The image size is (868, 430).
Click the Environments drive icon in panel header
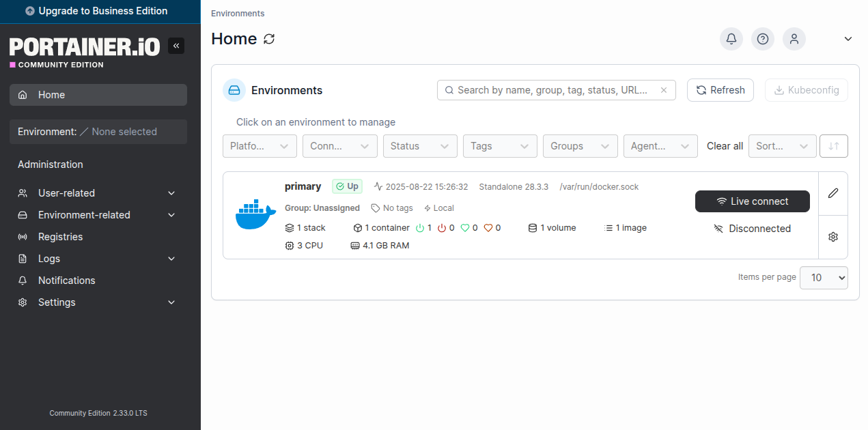[x=234, y=90]
